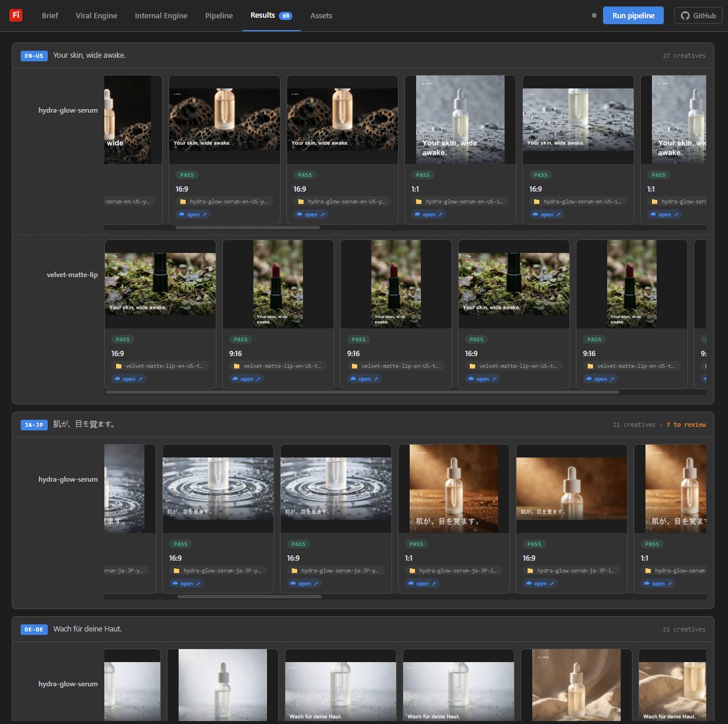
Task: Click the velvet-matte-lip row horizontal scrollbar
Action: 363,392
